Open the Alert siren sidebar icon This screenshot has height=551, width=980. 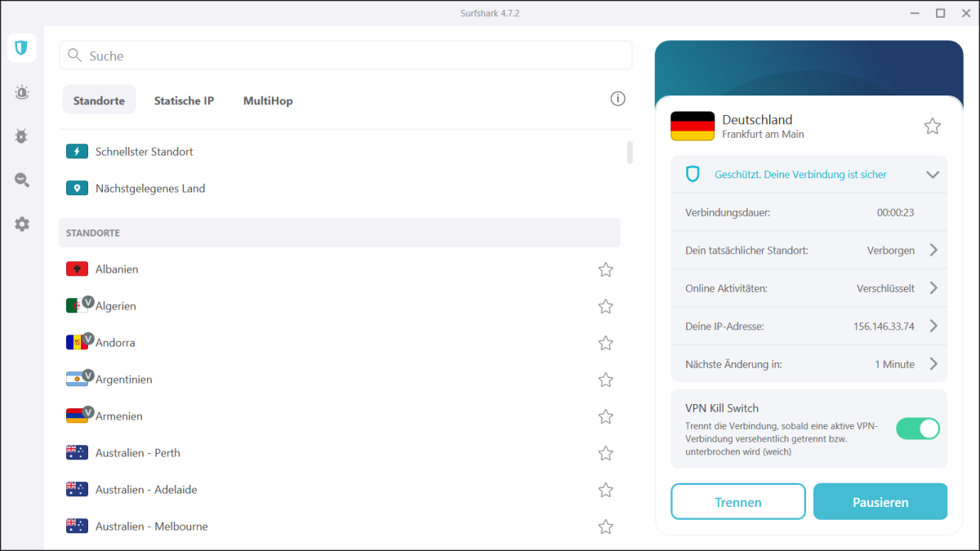point(22,92)
